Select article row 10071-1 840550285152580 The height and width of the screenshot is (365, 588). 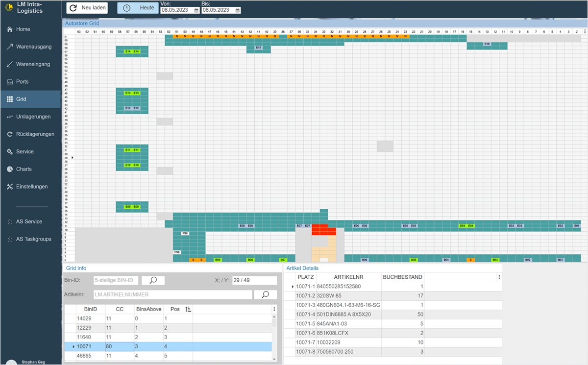393,286
